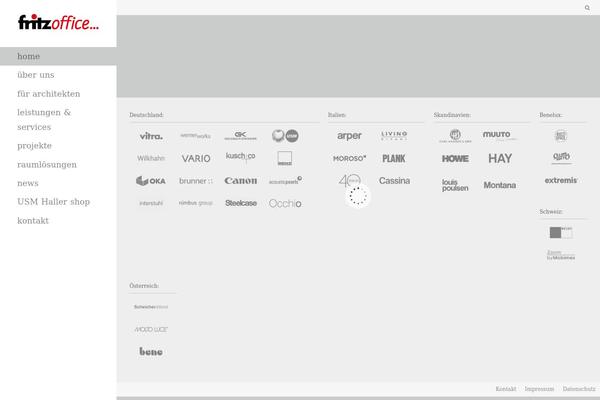The image size is (600, 400).
Task: Open the double-circle USM logo
Action: pos(285,136)
